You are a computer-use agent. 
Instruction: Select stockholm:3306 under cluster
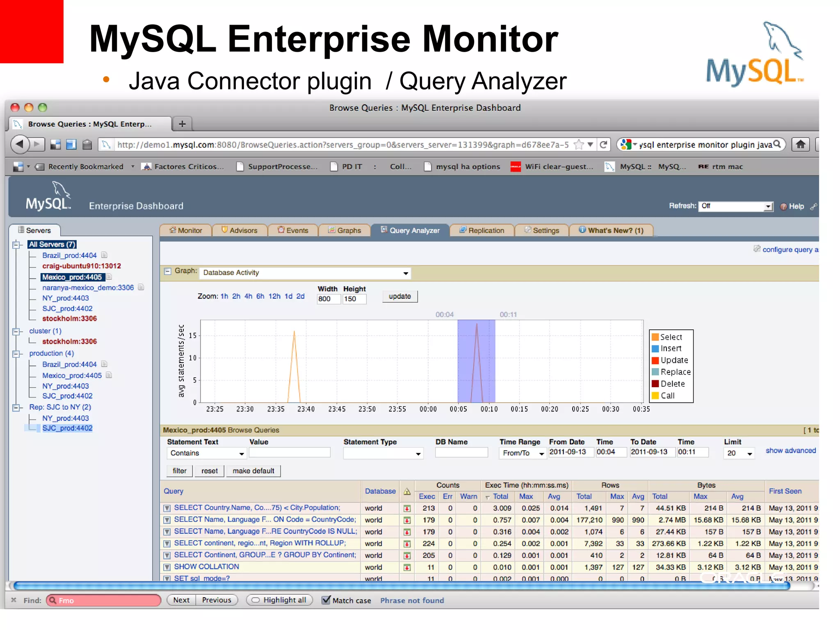click(69, 341)
